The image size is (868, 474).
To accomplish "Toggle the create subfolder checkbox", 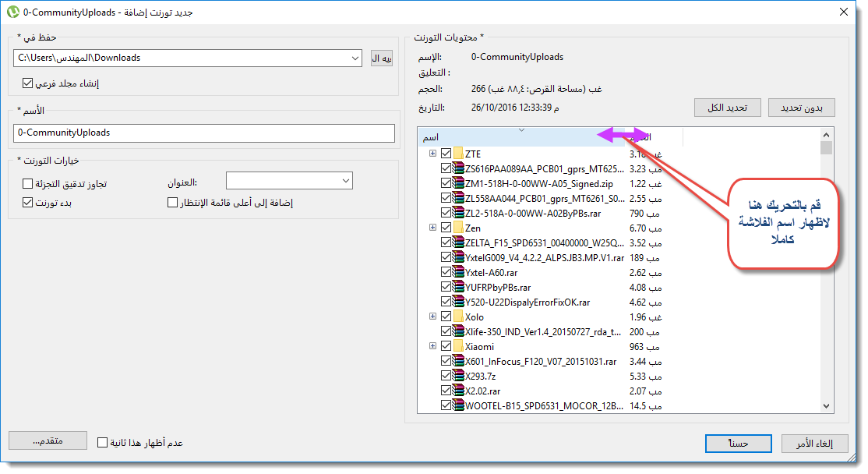I will point(28,83).
